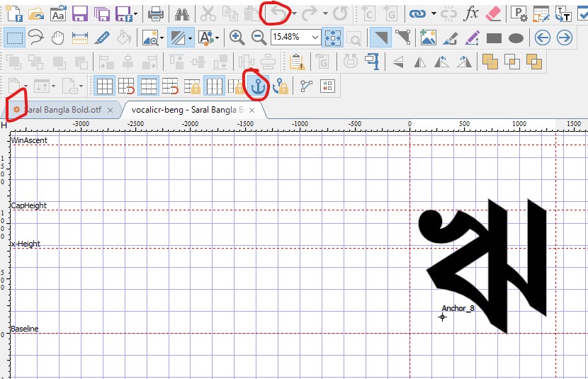588x379 pixels.
Task: Open the 15.48% zoom level combo box
Action: 296,37
